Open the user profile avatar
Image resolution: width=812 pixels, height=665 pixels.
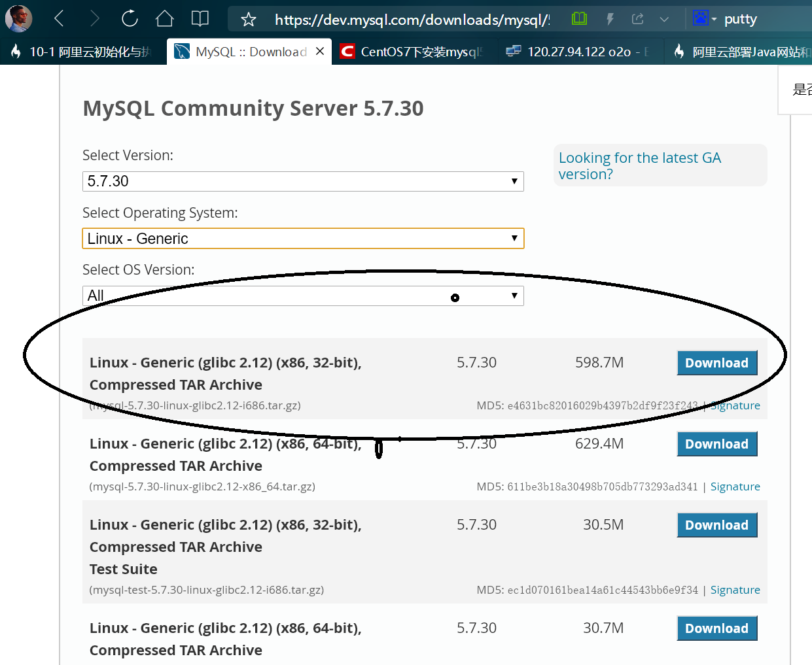pos(18,19)
